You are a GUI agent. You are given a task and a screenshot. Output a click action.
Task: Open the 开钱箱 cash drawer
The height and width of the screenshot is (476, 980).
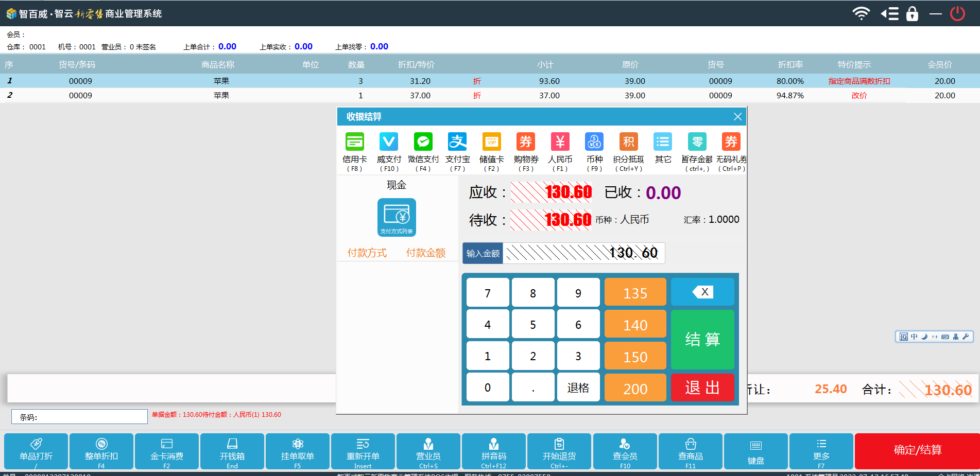pos(232,451)
